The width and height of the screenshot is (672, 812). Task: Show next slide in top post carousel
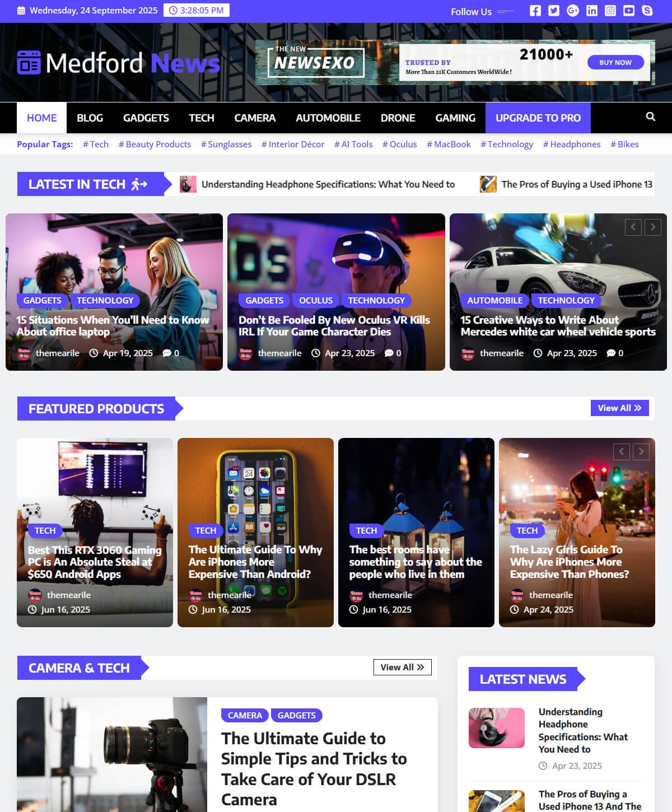pos(652,227)
